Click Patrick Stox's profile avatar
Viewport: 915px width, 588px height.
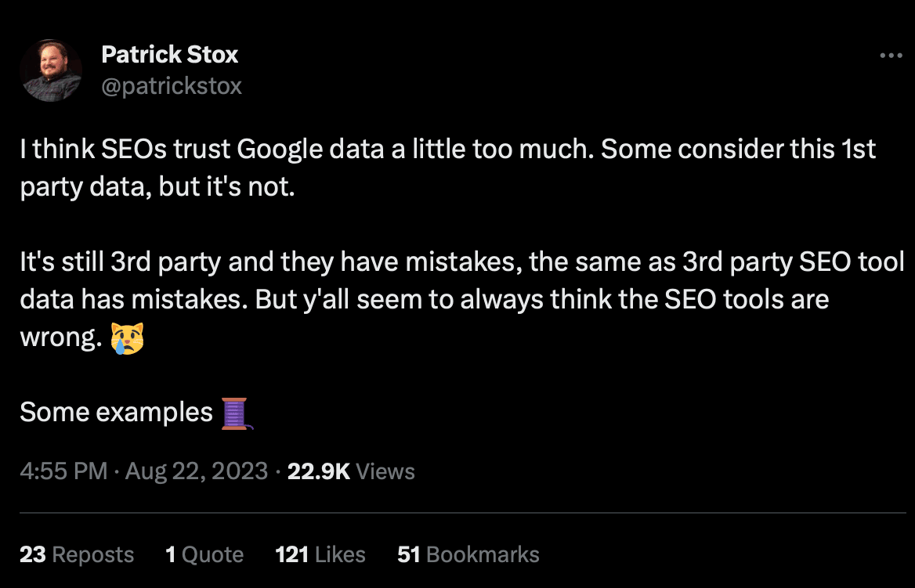[52, 70]
